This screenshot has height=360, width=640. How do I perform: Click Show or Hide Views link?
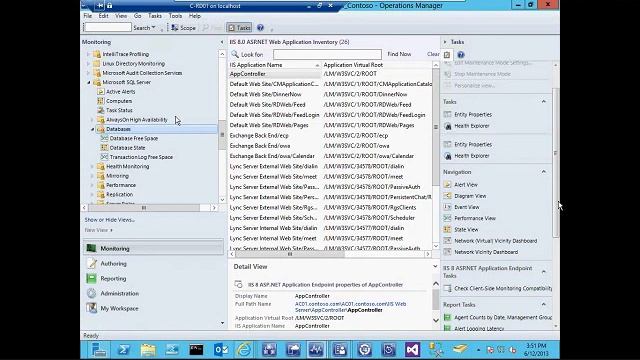pyautogui.click(x=109, y=220)
